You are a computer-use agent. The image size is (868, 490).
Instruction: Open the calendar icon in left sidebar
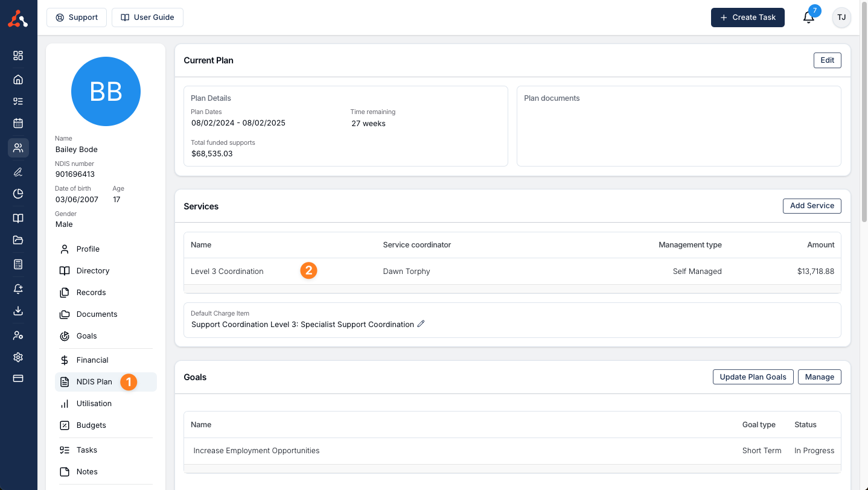[x=18, y=123]
